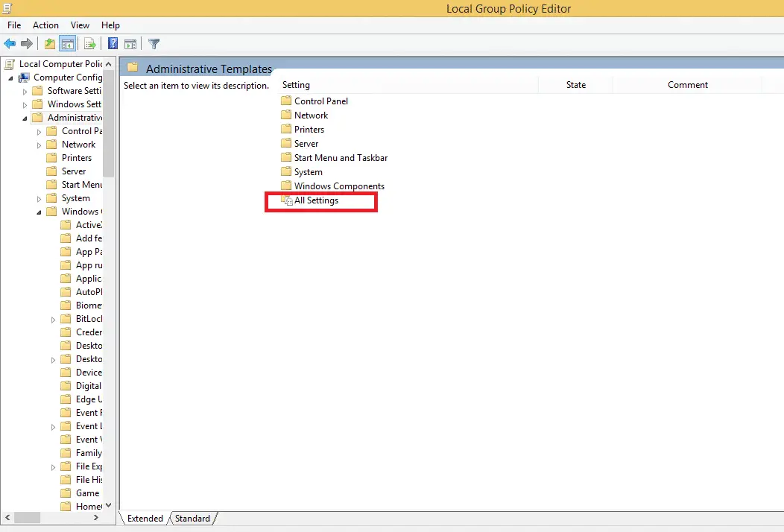Click the Windows Components folder icon in Setting list

pyautogui.click(x=286, y=186)
